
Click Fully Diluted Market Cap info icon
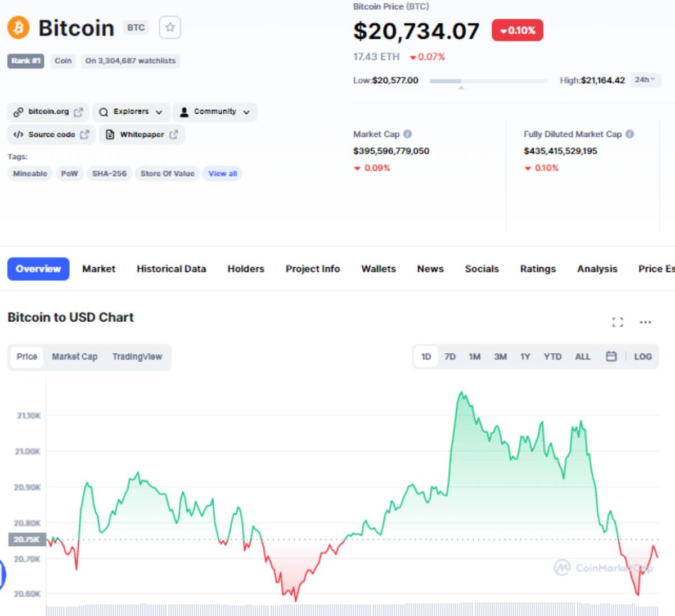(630, 134)
